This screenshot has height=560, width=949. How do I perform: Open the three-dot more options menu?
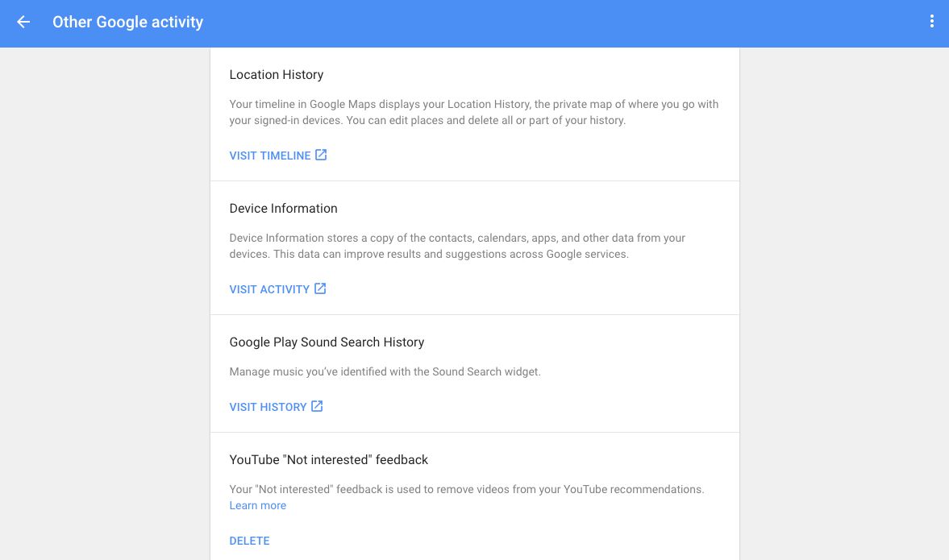coord(931,23)
